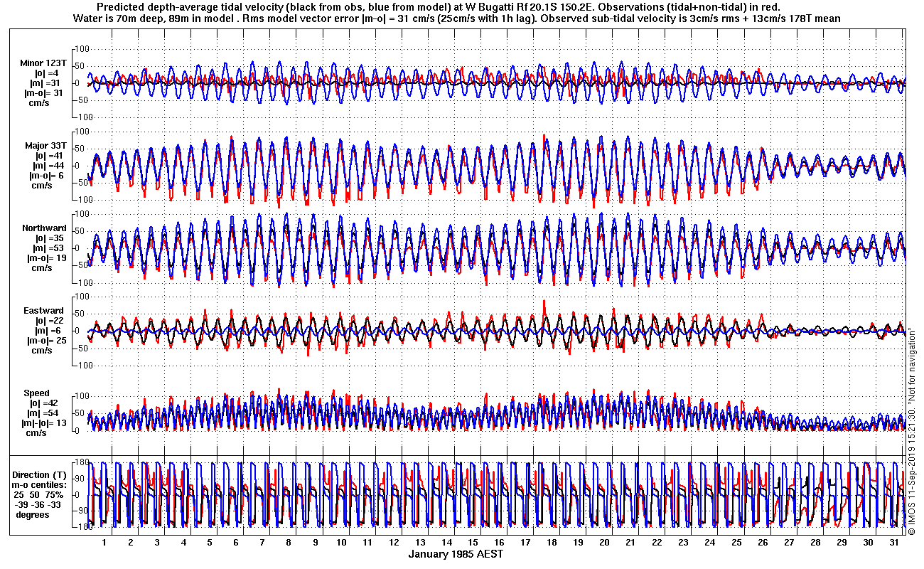
Task: Click the '|m| =53' value in the Northward panel
Action: tap(49, 248)
